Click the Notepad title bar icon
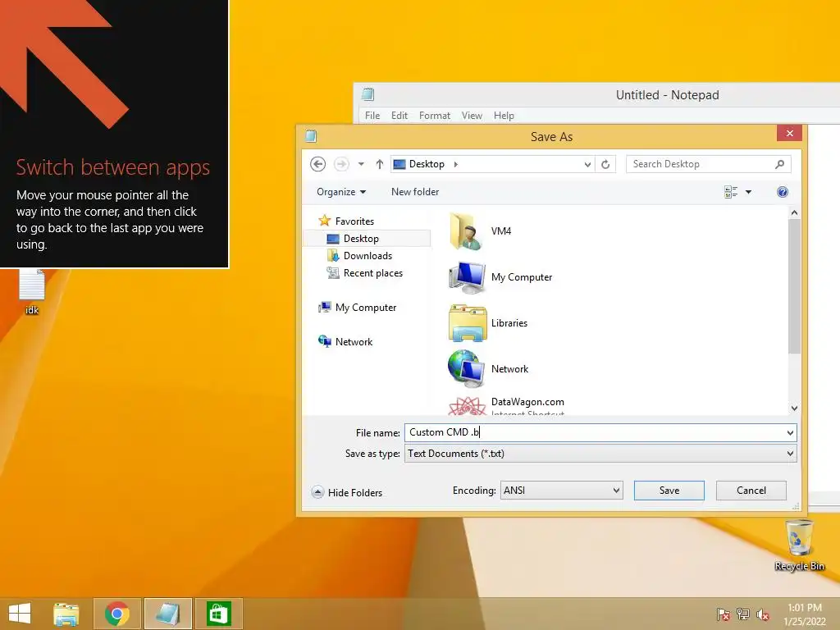The width and height of the screenshot is (840, 630). [367, 95]
